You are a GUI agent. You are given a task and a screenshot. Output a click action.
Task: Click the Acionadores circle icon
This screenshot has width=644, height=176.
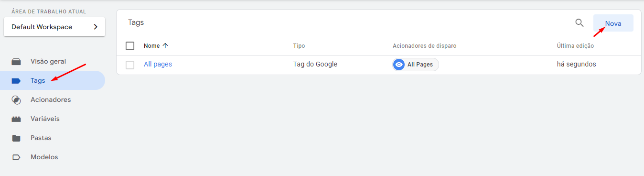16,100
